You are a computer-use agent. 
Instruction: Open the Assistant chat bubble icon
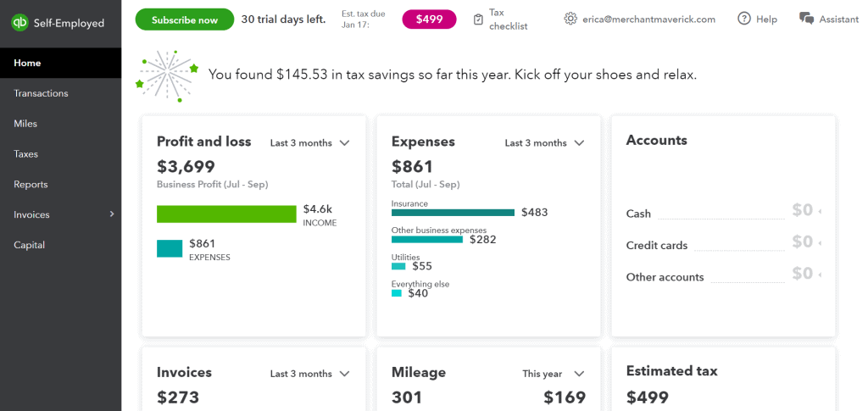[x=807, y=19]
